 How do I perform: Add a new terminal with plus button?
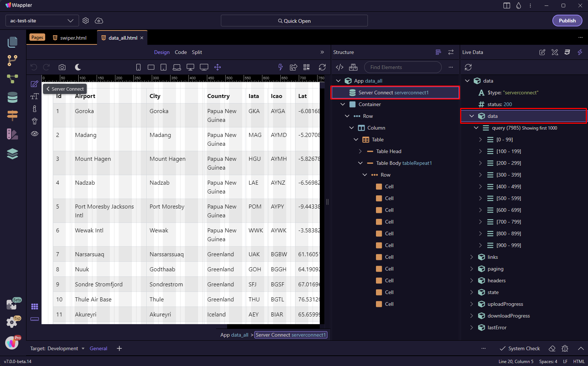tap(119, 348)
